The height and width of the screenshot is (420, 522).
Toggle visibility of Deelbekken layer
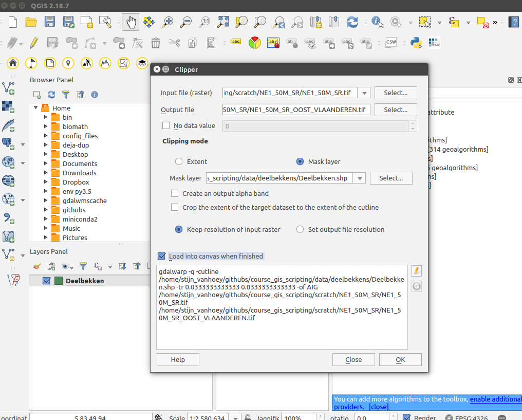[x=47, y=281]
